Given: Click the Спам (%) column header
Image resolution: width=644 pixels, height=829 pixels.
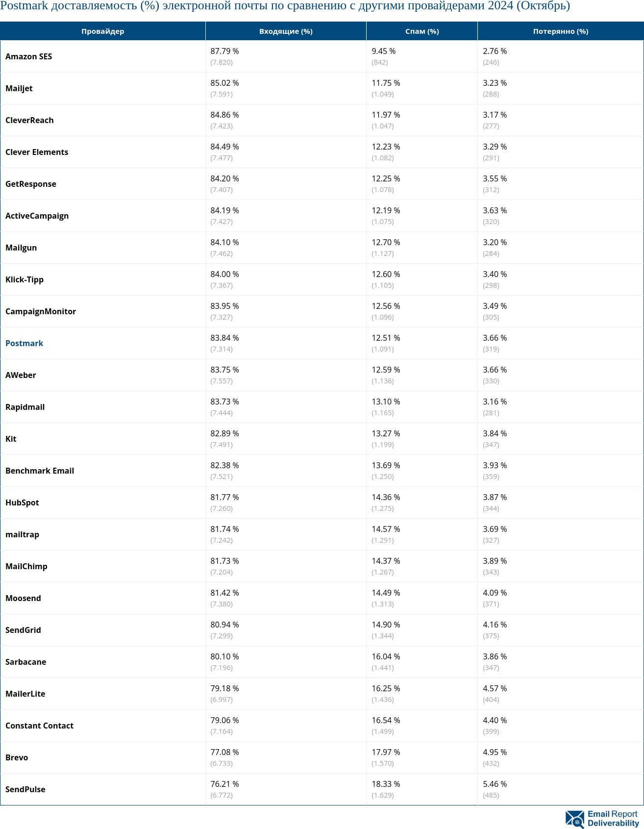Looking at the screenshot, I should tap(422, 31).
